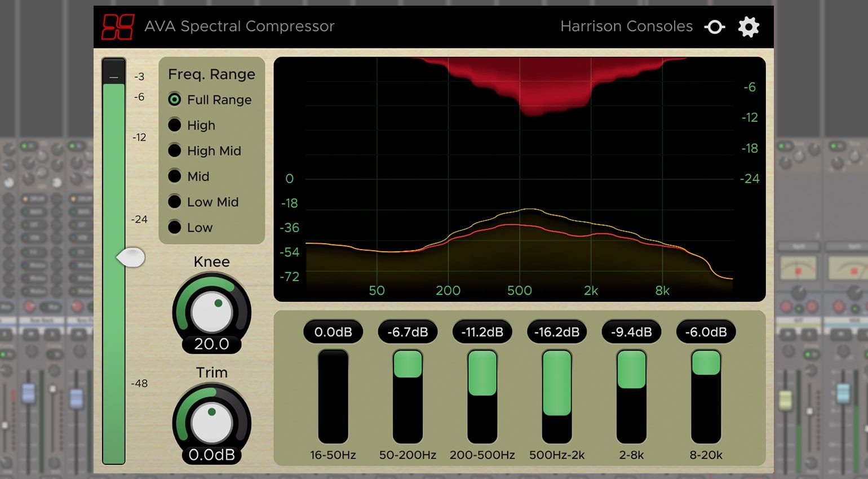Click the 0.0dB readout above 16-50Hz
The image size is (868, 479).
click(x=333, y=331)
